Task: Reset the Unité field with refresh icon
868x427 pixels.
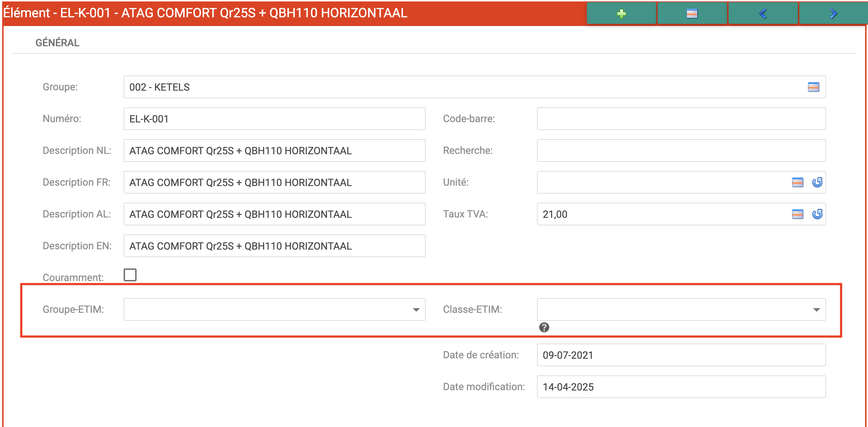Action: click(817, 182)
